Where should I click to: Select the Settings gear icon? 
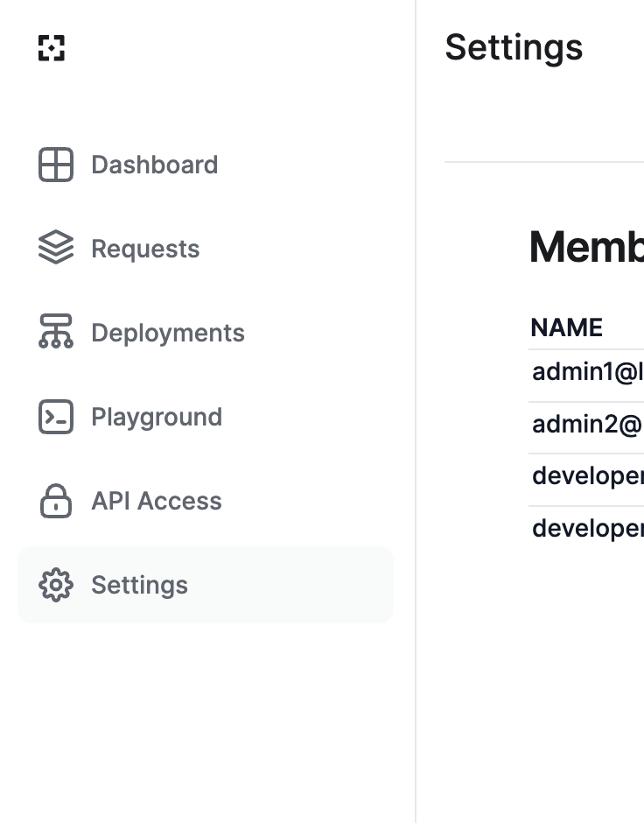coord(56,585)
